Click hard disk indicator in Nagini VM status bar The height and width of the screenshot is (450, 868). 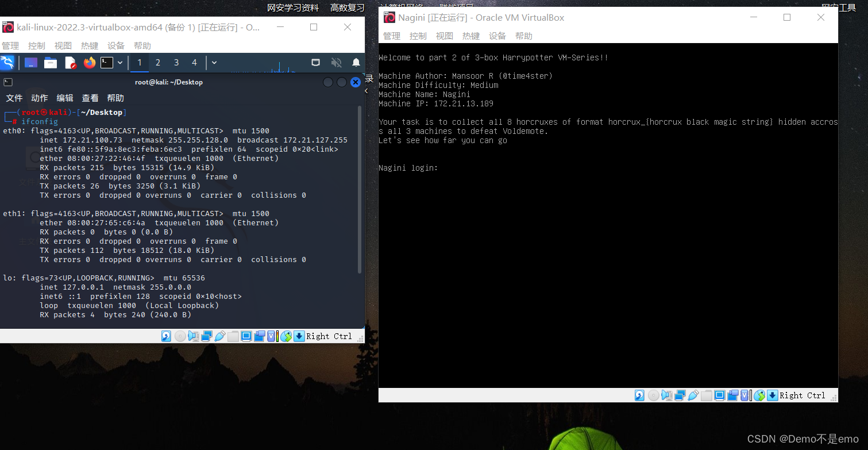pos(639,395)
